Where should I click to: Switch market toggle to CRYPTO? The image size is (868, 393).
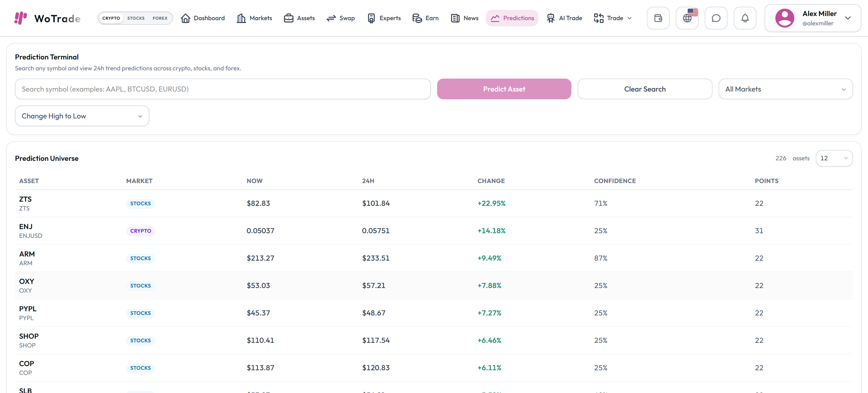point(111,18)
